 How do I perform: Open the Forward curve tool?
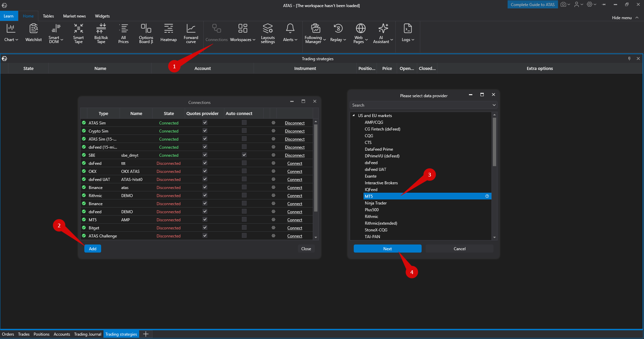tap(191, 33)
